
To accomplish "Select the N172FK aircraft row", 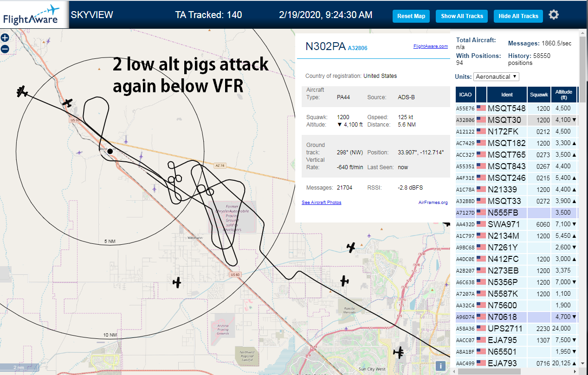I will pyautogui.click(x=517, y=132).
